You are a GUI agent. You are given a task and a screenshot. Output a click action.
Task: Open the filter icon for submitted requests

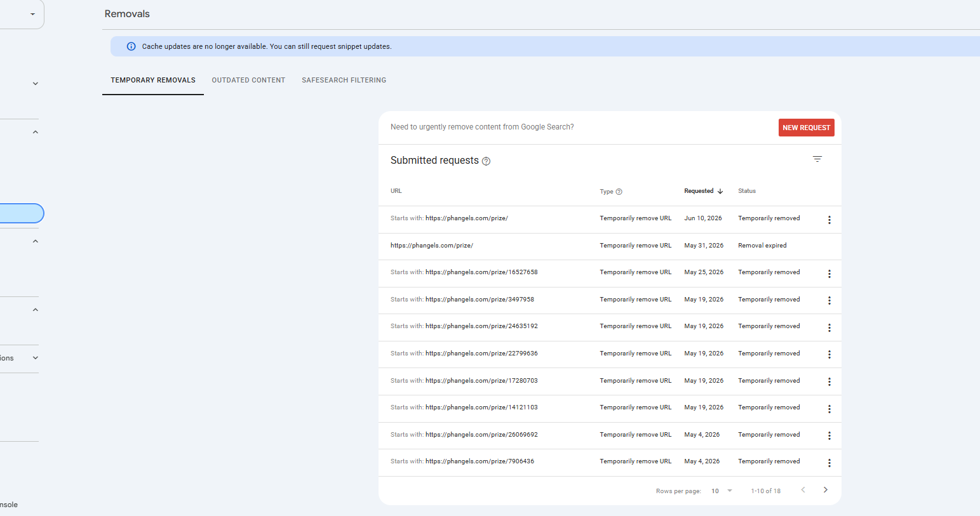(x=817, y=159)
